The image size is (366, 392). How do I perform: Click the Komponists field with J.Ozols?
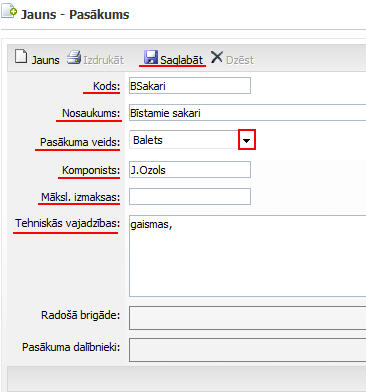pos(190,170)
